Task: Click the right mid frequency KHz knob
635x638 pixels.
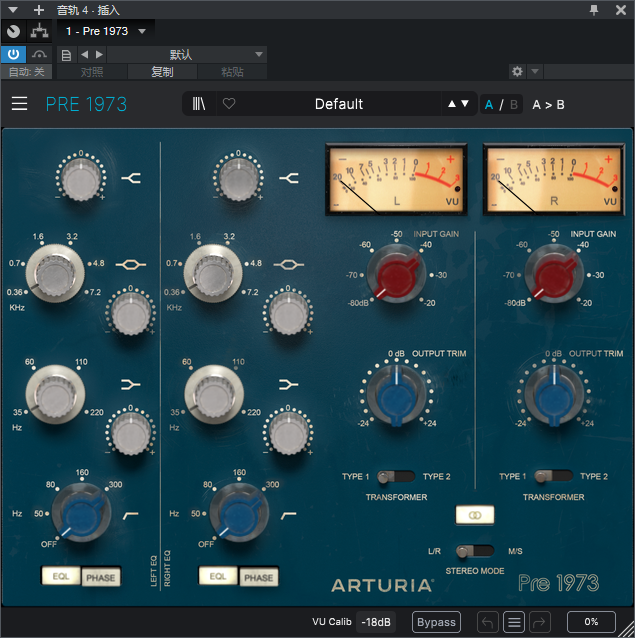Action: coord(213,273)
